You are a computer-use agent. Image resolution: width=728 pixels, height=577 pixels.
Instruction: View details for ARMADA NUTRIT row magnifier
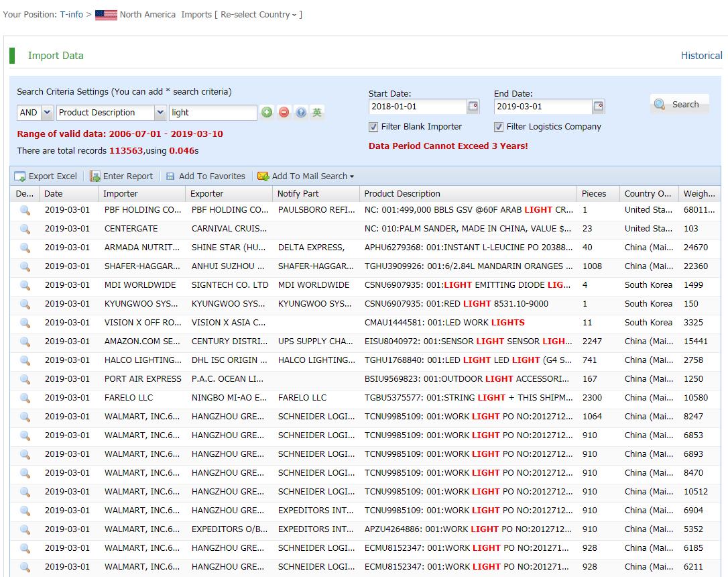tap(25, 248)
